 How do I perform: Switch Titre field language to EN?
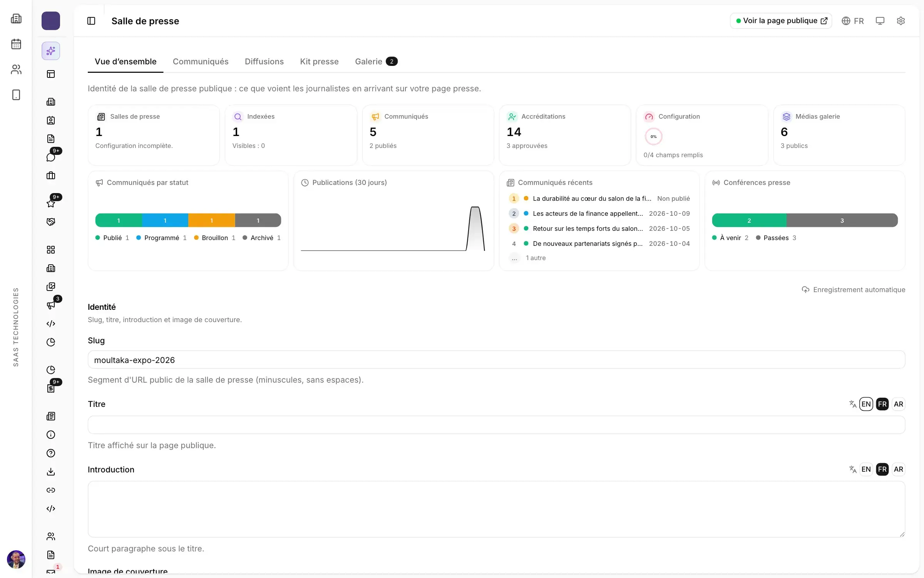pos(866,404)
